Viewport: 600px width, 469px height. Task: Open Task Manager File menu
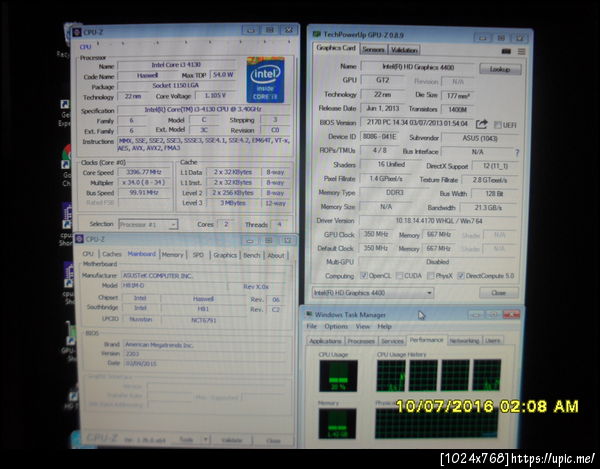[x=311, y=326]
